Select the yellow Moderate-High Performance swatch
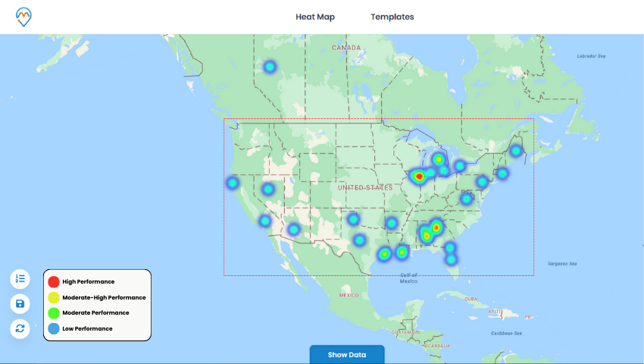The height and width of the screenshot is (364, 644). pos(54,297)
